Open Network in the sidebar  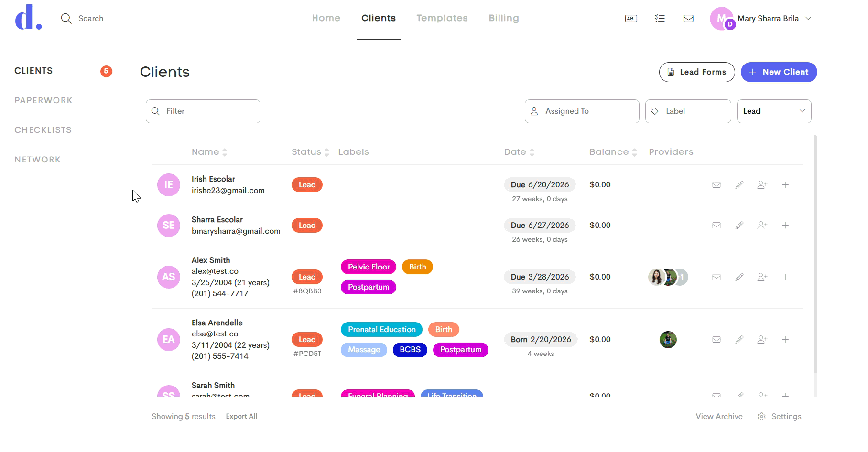38,160
